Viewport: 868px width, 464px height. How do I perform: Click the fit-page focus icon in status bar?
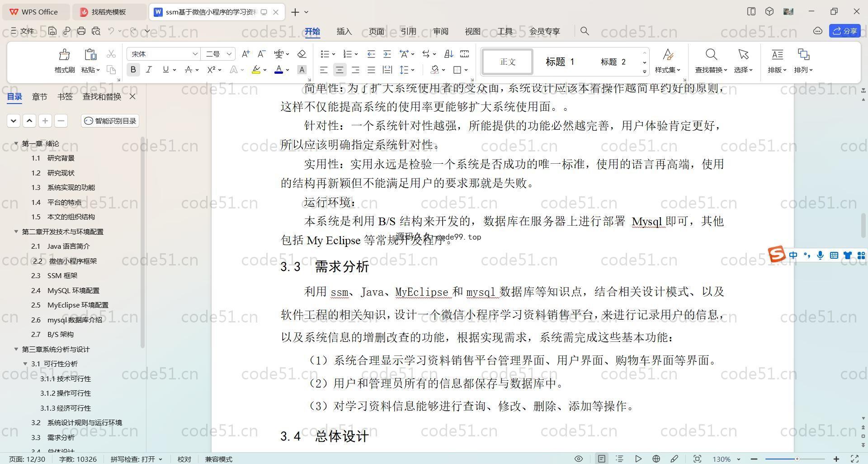(697, 459)
